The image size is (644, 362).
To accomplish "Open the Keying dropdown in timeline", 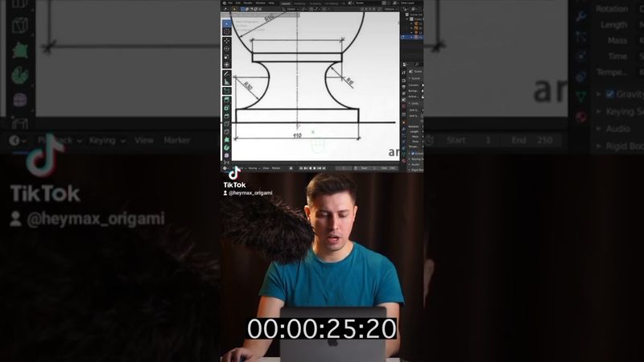I will pos(254,168).
